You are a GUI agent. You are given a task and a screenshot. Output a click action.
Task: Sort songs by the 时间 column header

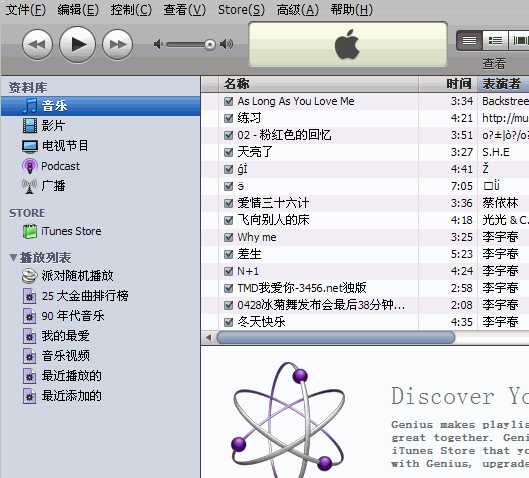pyautogui.click(x=448, y=84)
